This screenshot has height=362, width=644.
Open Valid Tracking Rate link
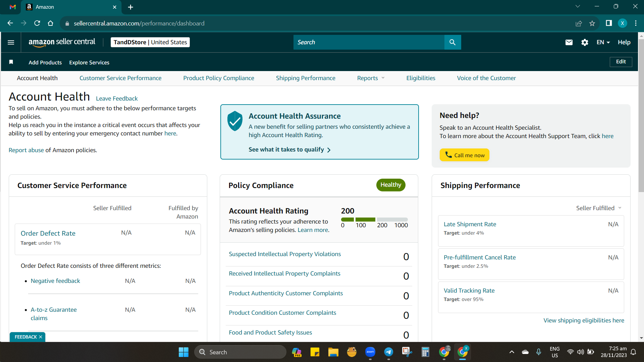tap(469, 291)
